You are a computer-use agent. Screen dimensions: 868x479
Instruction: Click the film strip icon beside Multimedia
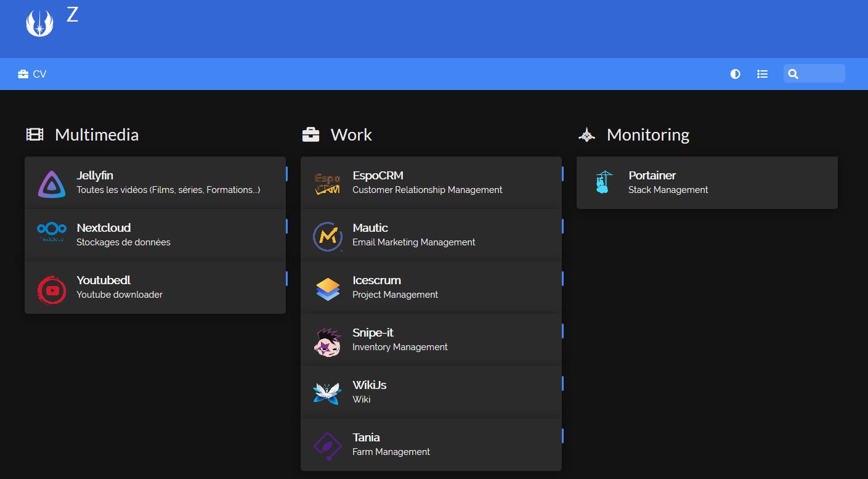[x=35, y=134]
